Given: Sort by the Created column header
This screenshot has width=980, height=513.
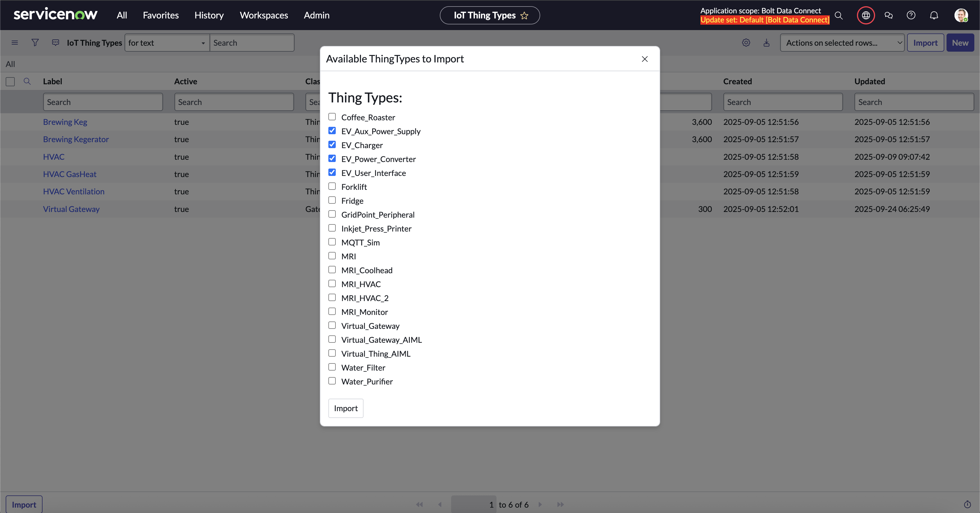Looking at the screenshot, I should point(737,81).
